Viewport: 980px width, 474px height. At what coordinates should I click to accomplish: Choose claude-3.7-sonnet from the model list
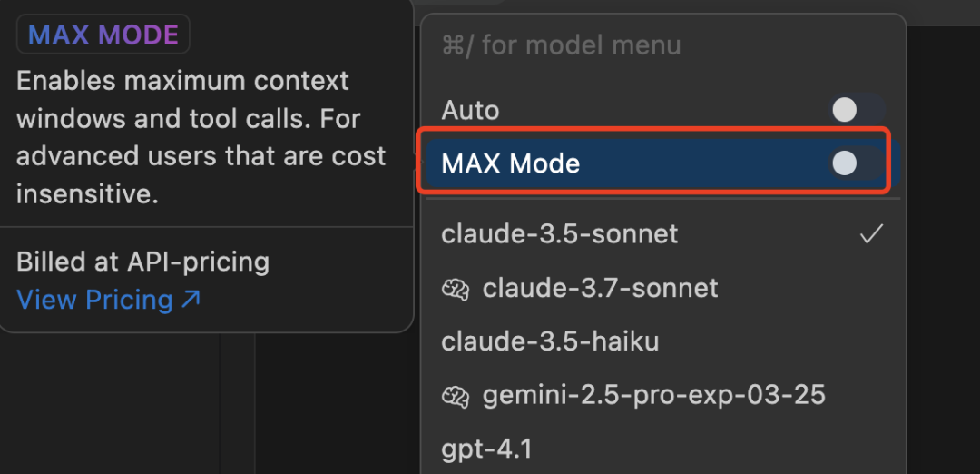(600, 289)
